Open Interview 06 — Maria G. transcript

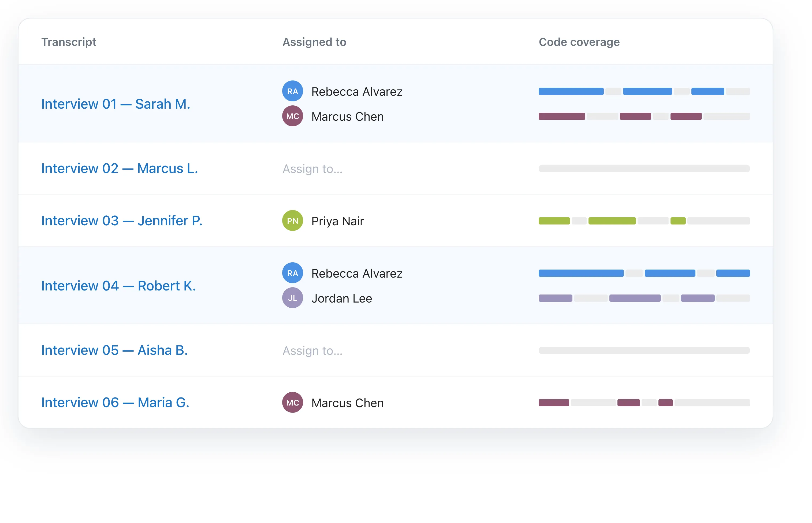(115, 402)
